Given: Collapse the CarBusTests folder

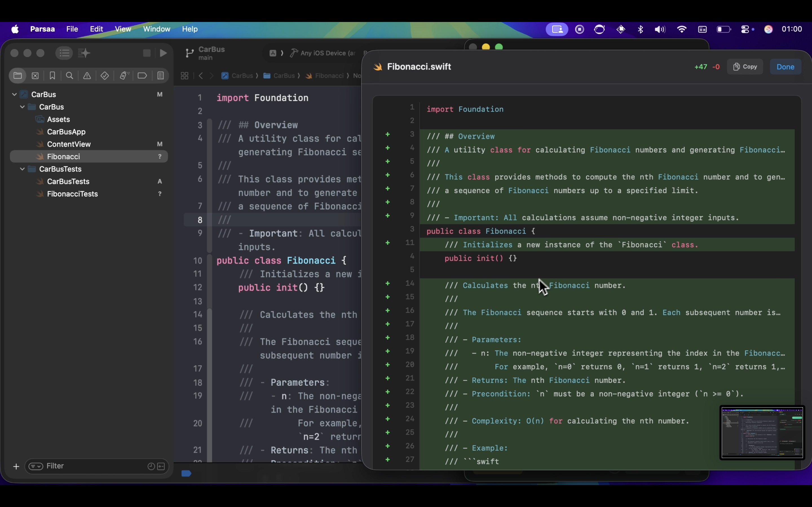Looking at the screenshot, I should click(x=23, y=169).
